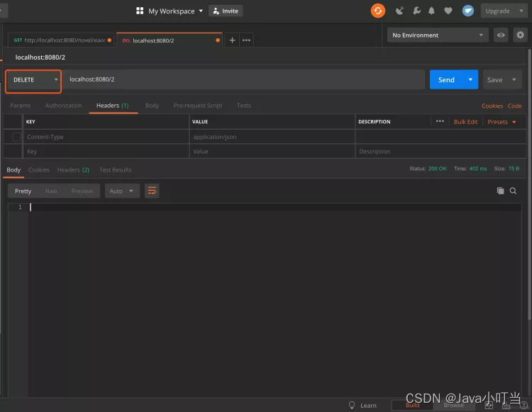Click the Learn link in status bar
Image resolution: width=532 pixels, height=412 pixels.
(368, 405)
